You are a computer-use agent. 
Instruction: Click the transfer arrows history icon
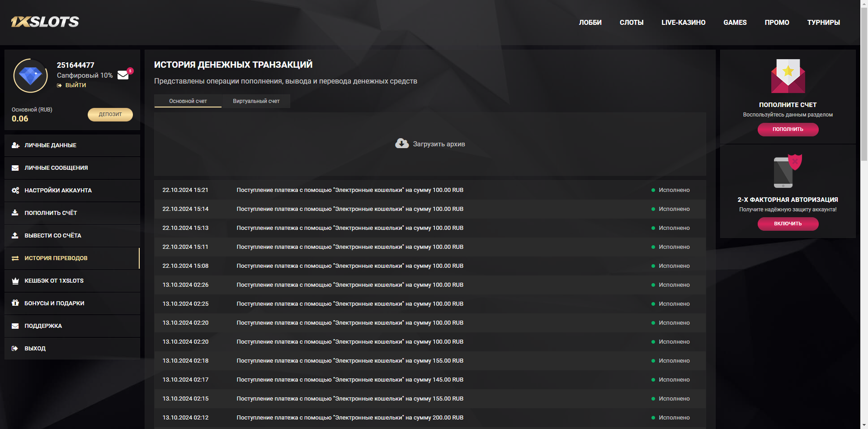click(15, 258)
